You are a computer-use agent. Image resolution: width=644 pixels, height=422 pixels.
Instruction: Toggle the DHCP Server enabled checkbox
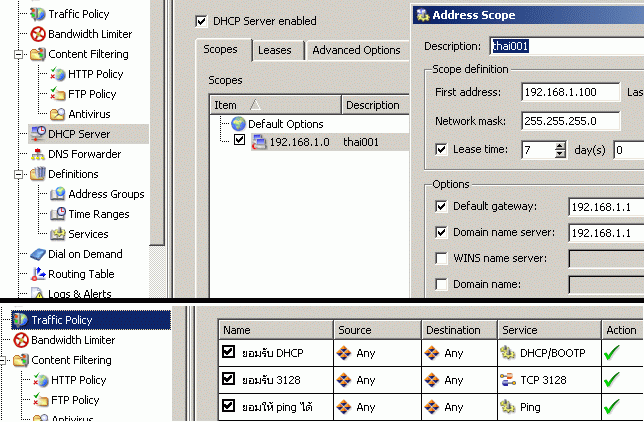click(x=201, y=21)
